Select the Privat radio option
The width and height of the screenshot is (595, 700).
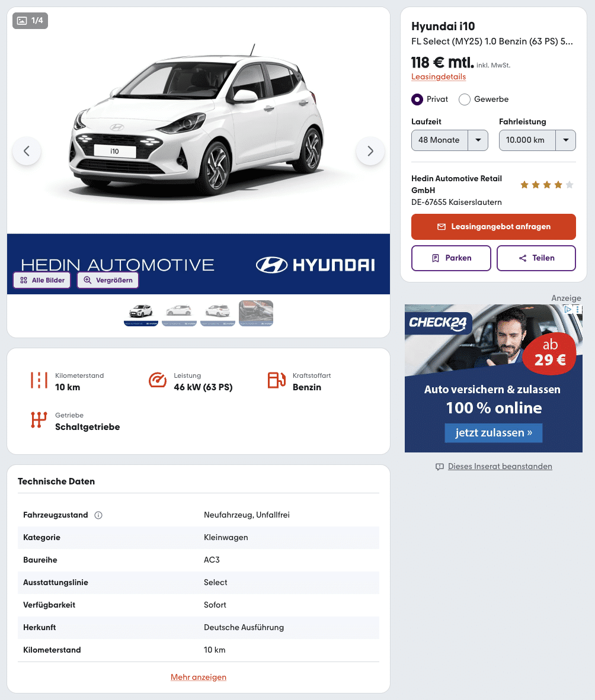pos(417,99)
